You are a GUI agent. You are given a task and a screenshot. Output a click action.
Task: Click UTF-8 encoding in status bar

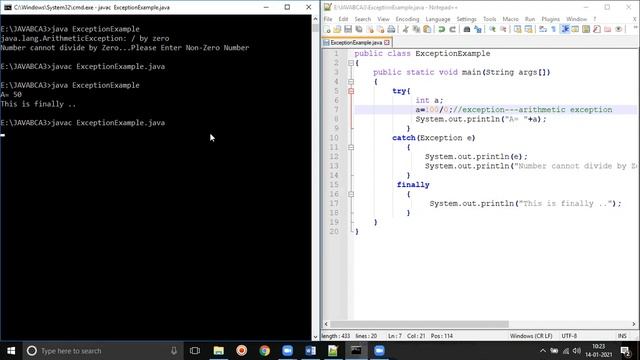pyautogui.click(x=569, y=336)
